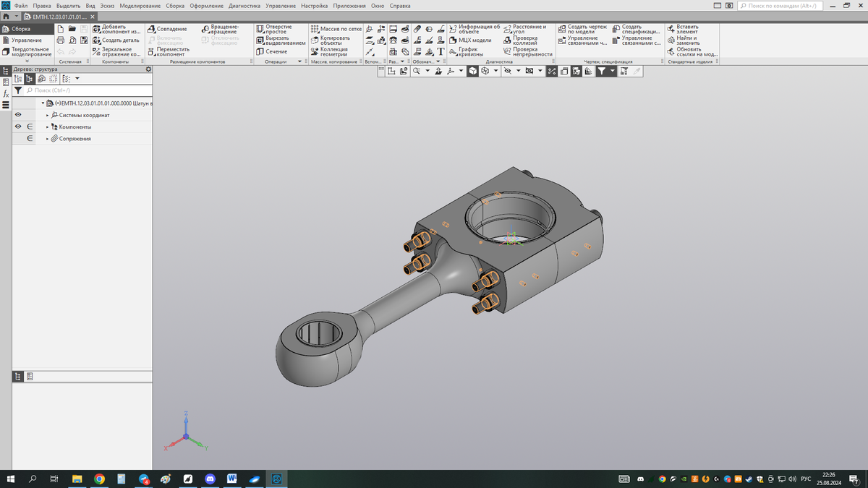Open the Операции group dropdown arrow

click(299, 62)
